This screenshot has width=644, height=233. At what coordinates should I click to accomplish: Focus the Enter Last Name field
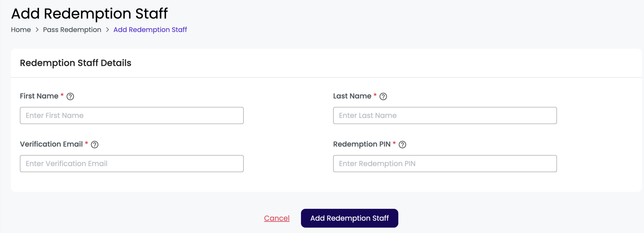tap(445, 115)
